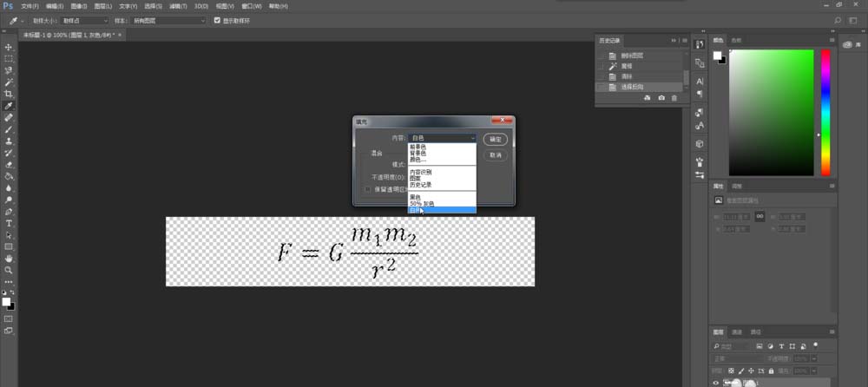Select the Clone Stamp tool

click(9, 141)
